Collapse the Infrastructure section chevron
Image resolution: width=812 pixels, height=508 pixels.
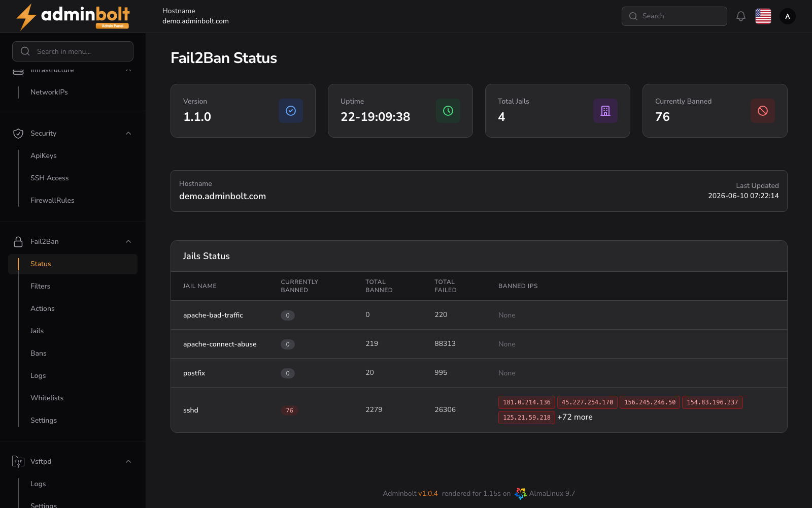[x=128, y=70]
